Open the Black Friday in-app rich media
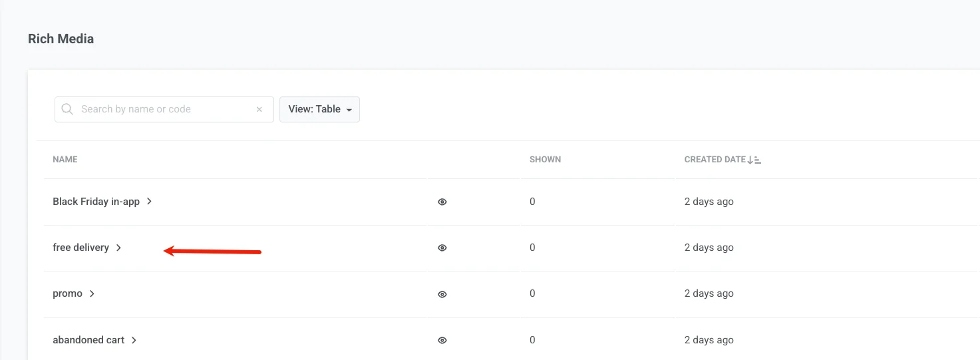This screenshot has width=980, height=360. tap(96, 202)
